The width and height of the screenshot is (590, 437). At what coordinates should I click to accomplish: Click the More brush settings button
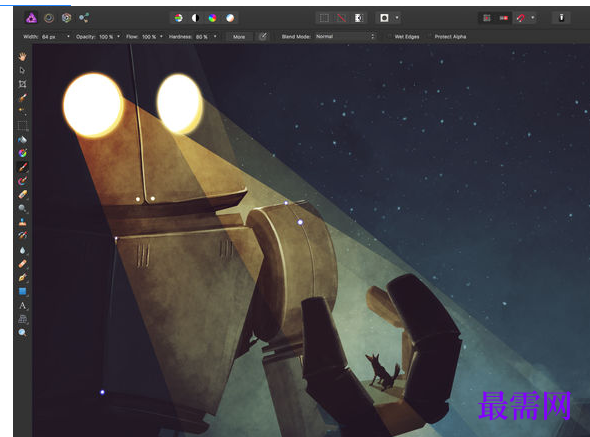tap(239, 37)
